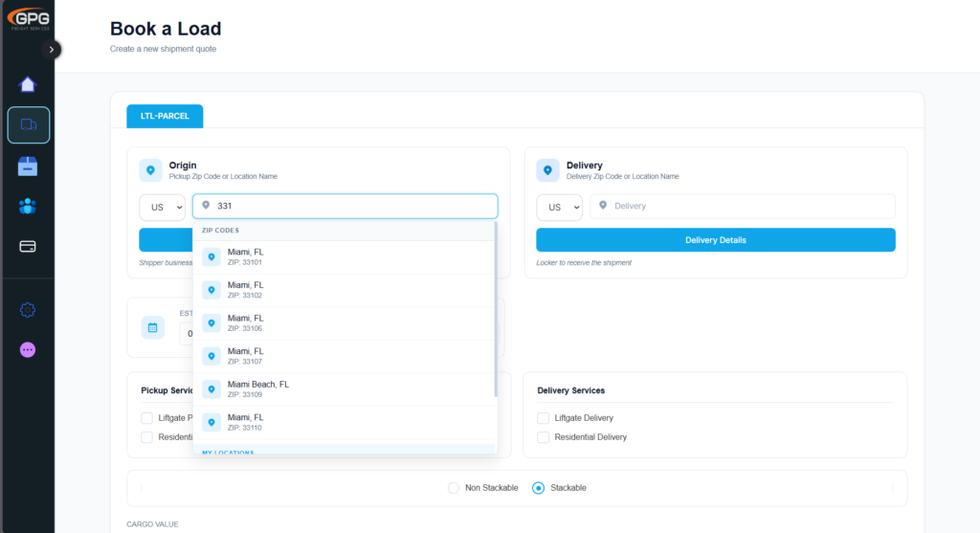Click the package box sidebar icon
980x533 pixels.
pyautogui.click(x=28, y=166)
